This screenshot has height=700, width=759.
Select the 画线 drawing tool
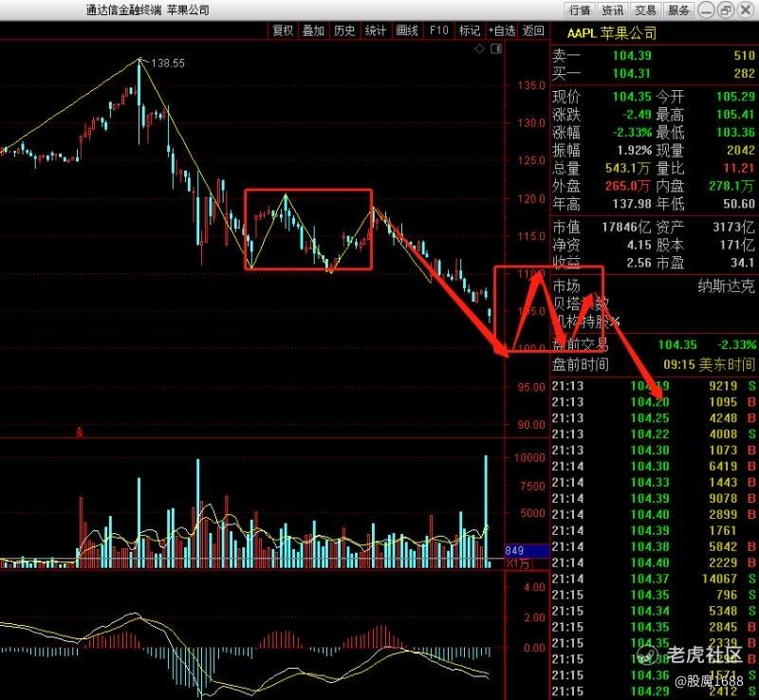click(x=407, y=30)
